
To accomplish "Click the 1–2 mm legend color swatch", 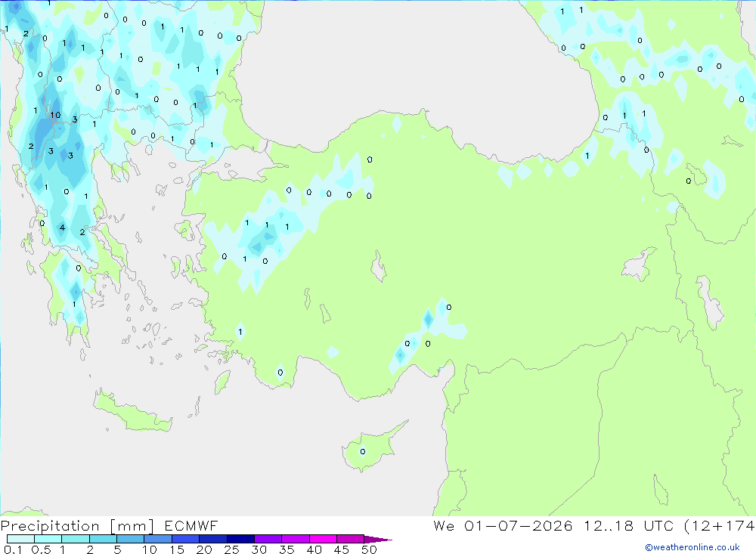I will pyautogui.click(x=76, y=539).
